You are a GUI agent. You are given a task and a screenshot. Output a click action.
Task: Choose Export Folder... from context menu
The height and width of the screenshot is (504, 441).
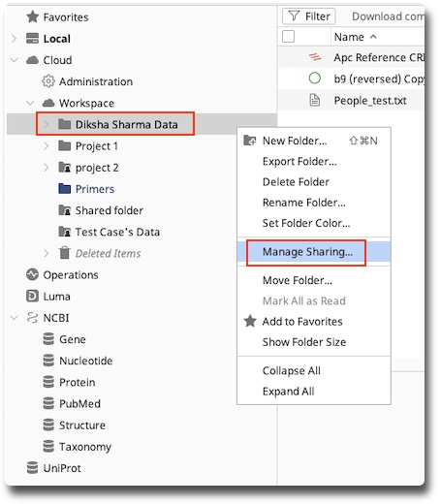click(314, 161)
